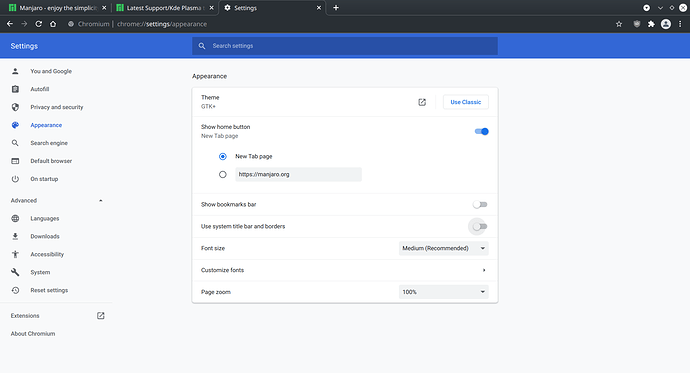The width and height of the screenshot is (690, 373).
Task: Click the Settings header title
Action: tap(24, 46)
